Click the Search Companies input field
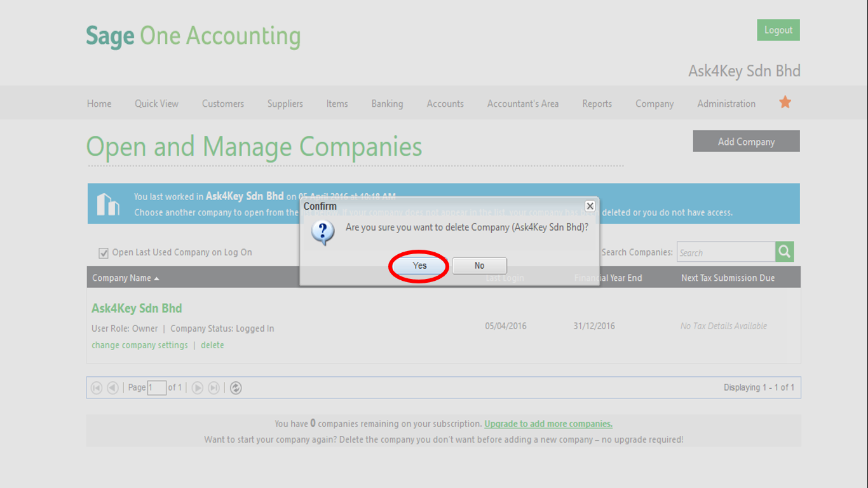 [x=726, y=252]
